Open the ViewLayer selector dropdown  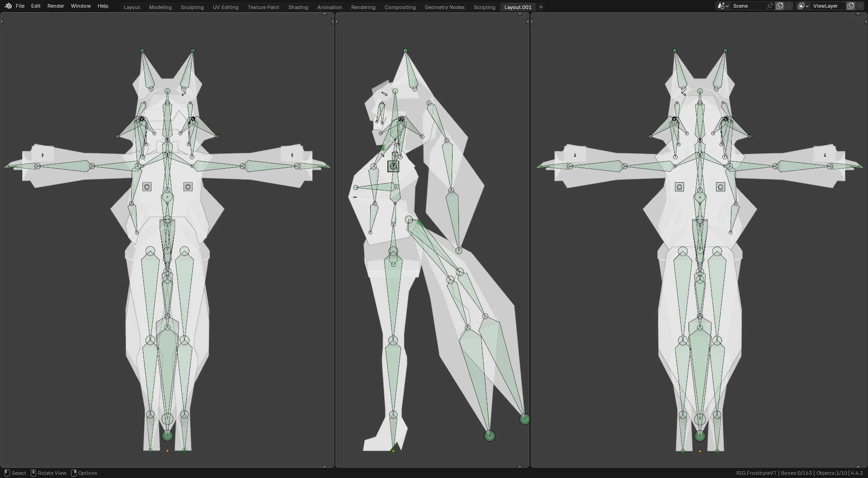coord(808,5)
